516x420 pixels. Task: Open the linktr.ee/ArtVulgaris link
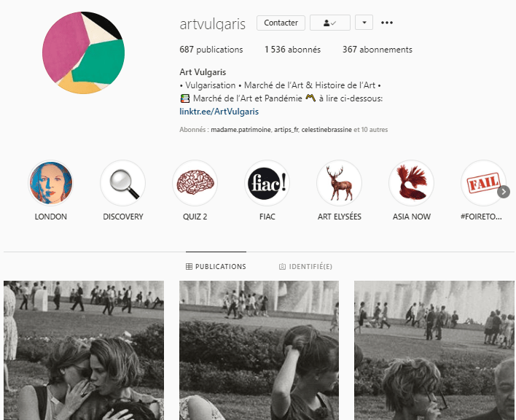click(219, 112)
